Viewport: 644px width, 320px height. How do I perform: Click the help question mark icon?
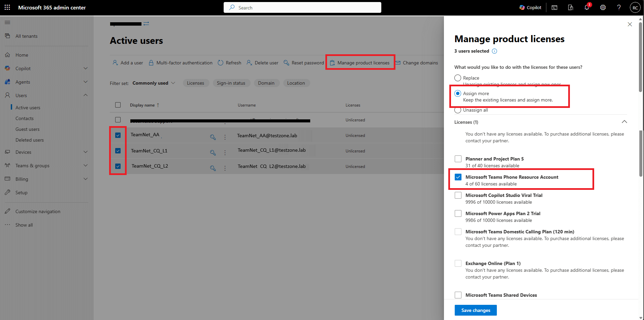point(619,7)
